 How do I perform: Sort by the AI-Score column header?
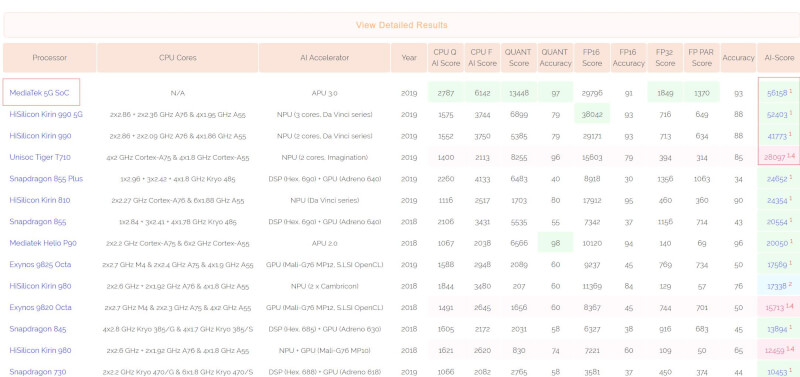pos(779,58)
